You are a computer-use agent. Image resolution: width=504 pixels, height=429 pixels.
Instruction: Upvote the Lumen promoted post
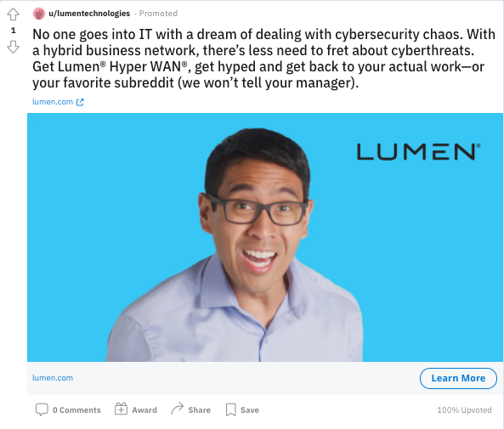(14, 14)
